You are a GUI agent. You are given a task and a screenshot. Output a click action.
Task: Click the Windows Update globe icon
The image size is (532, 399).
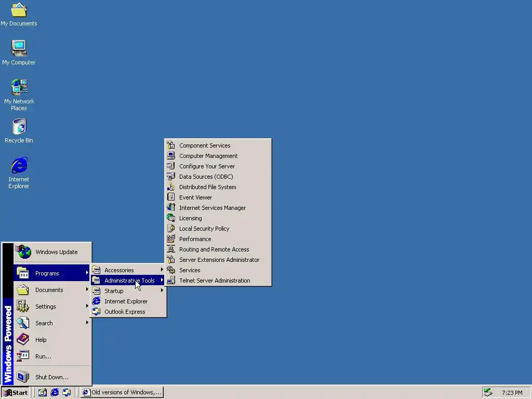pyautogui.click(x=23, y=252)
